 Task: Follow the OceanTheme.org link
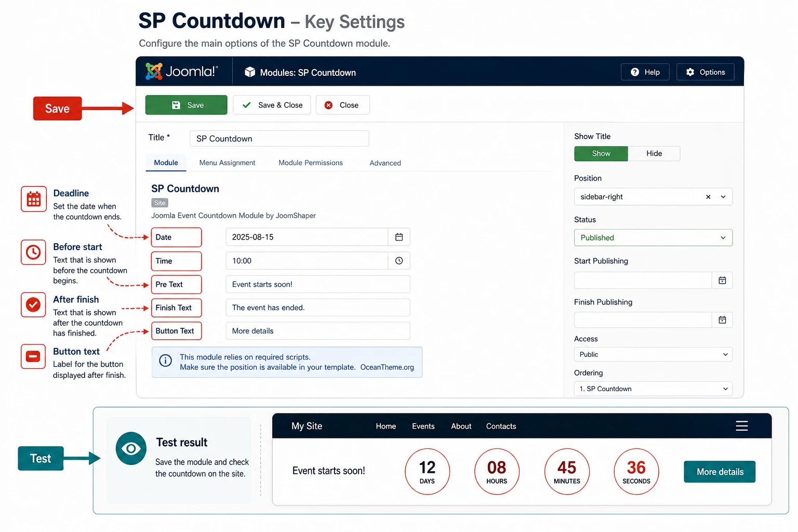pyautogui.click(x=387, y=367)
